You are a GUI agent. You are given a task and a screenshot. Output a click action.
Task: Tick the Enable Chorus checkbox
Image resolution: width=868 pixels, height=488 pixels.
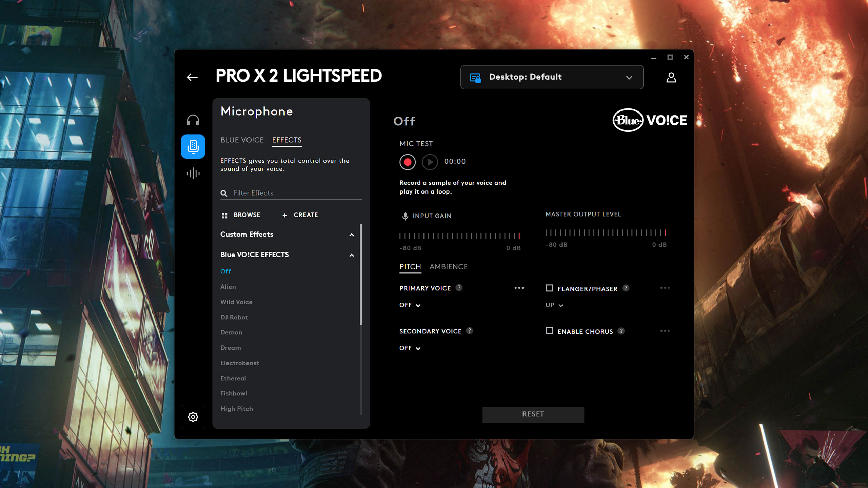[x=549, y=331]
